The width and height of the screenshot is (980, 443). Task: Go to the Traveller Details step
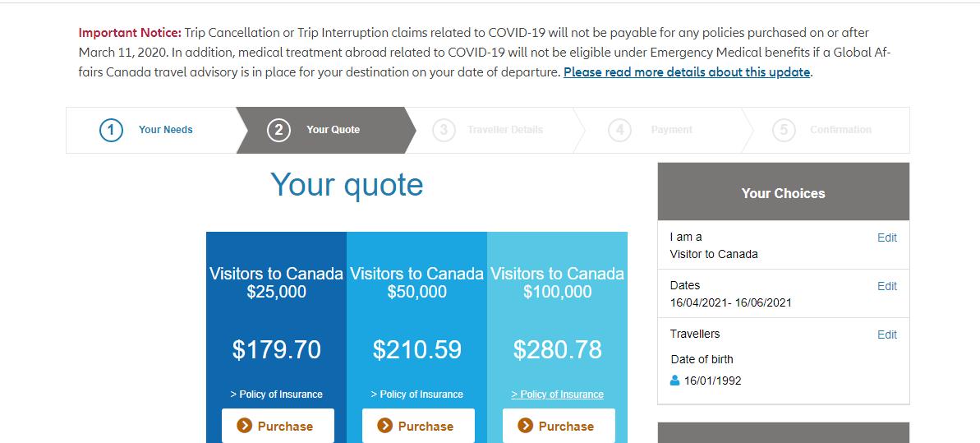[x=504, y=130]
